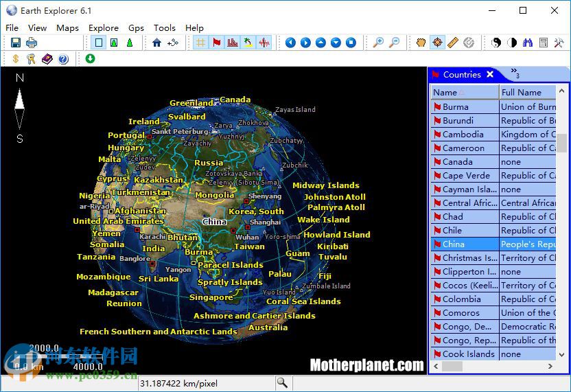Select Canada in the countries list
This screenshot has width=571, height=392.
457,161
